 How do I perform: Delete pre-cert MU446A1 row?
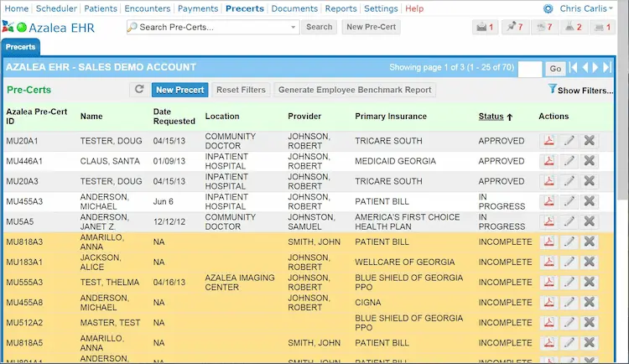click(x=590, y=161)
